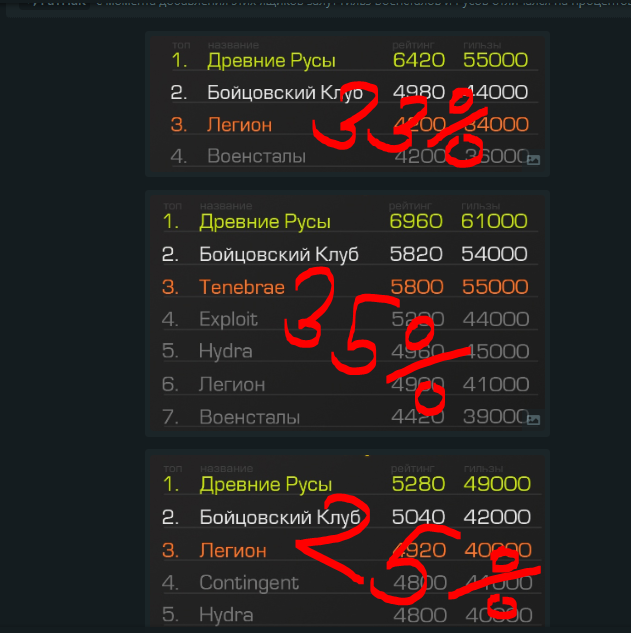
Task: Click the username tag above screenshots
Action: [55, 3]
